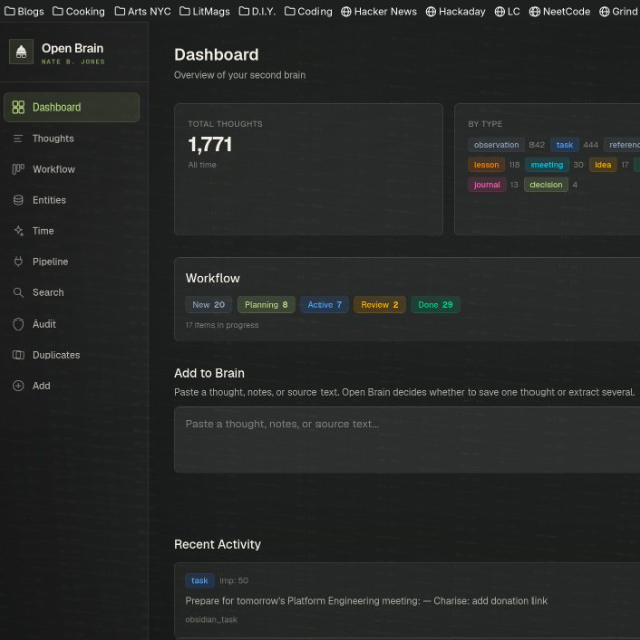
Task: Click the Pipeline plug icon
Action: (x=18, y=262)
